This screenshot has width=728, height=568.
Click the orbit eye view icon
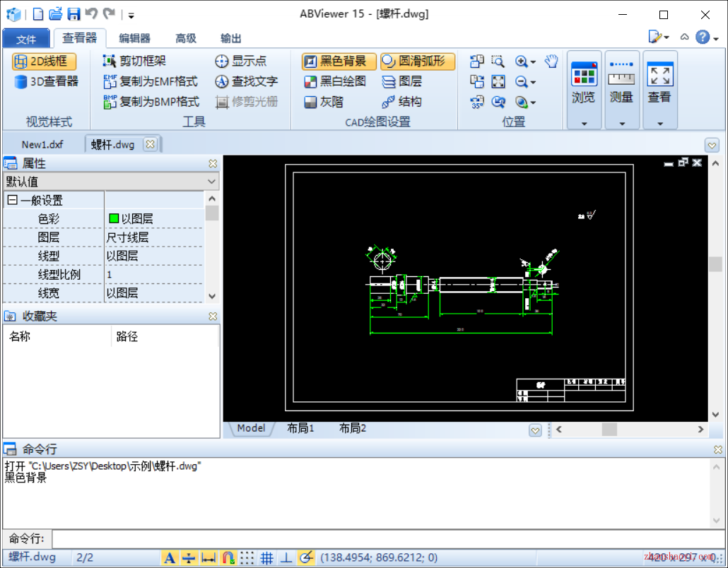[522, 102]
